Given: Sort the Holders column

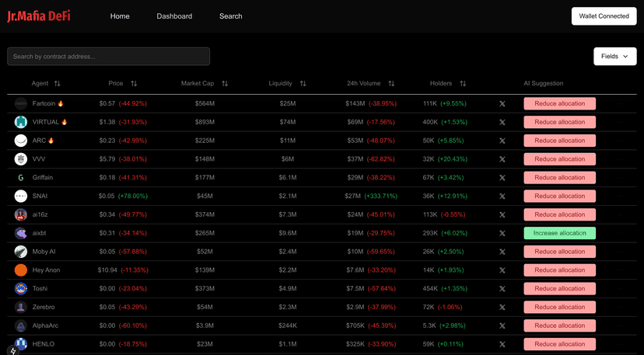Looking at the screenshot, I should pos(463,84).
